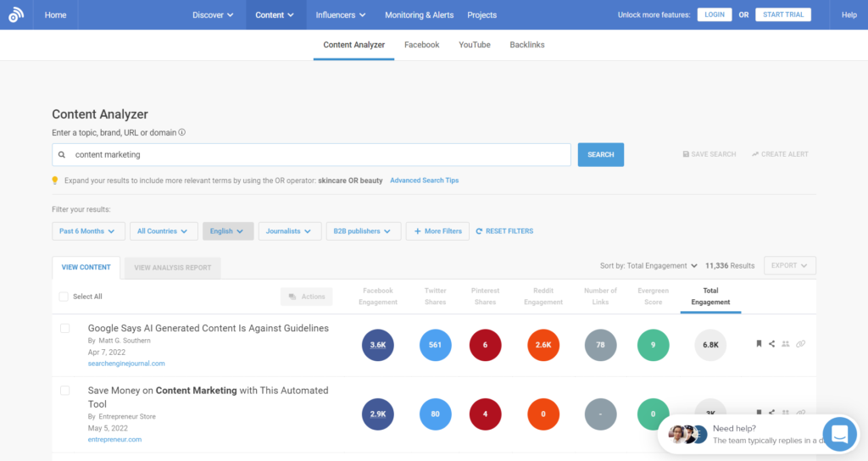Expand the Past 6 Months date filter
The width and height of the screenshot is (868, 461).
coord(88,231)
